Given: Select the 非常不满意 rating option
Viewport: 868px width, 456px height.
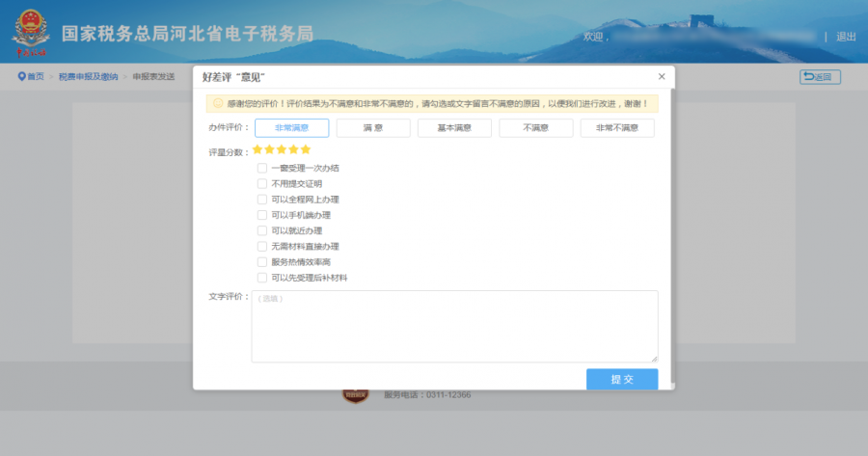Looking at the screenshot, I should (x=617, y=127).
